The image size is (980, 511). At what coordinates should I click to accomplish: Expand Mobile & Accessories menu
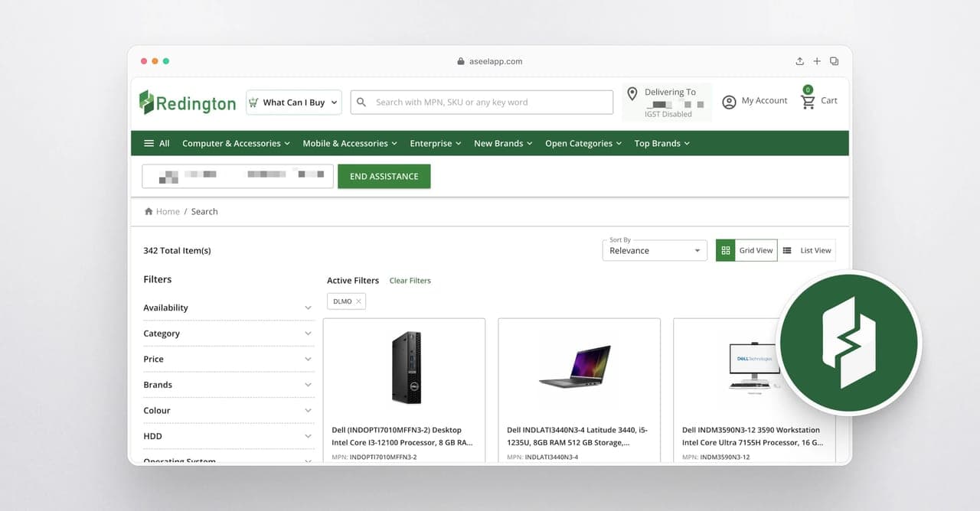(x=350, y=143)
